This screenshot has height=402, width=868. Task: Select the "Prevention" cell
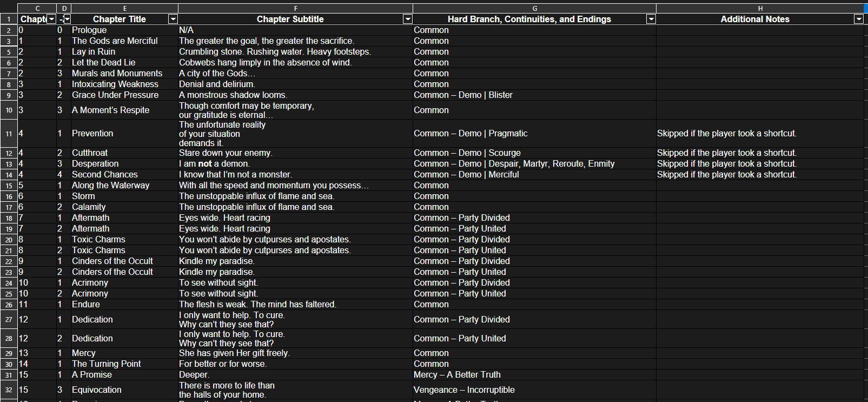(x=125, y=134)
